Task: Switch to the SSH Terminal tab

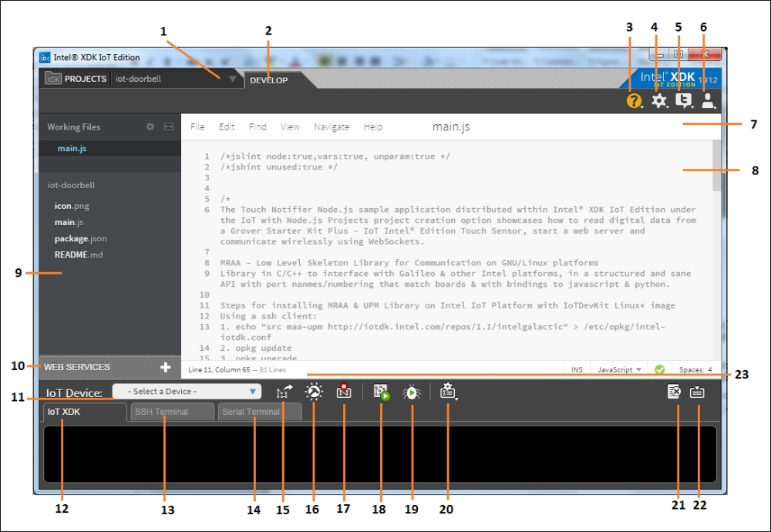Action: coord(172,412)
